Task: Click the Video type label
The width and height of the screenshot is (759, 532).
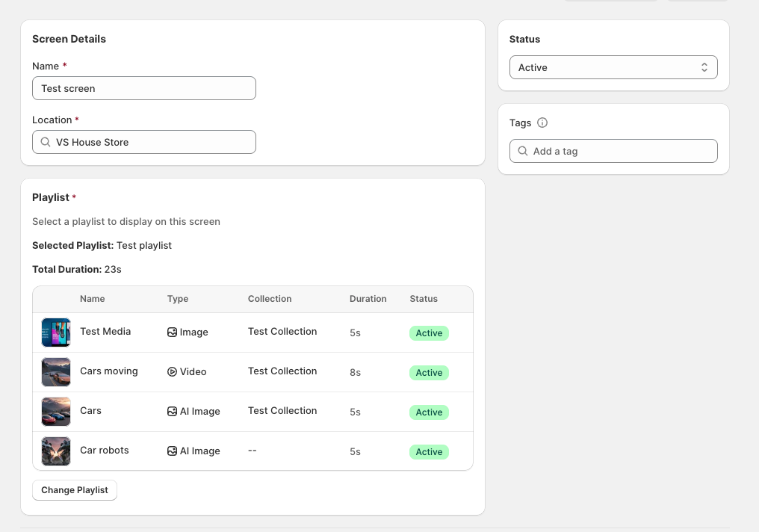Action: click(193, 372)
